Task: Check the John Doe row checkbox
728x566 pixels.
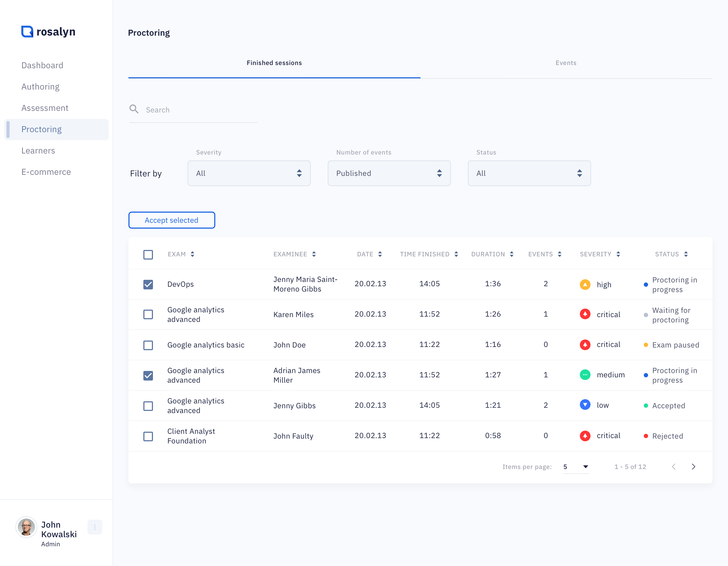Action: pyautogui.click(x=148, y=345)
